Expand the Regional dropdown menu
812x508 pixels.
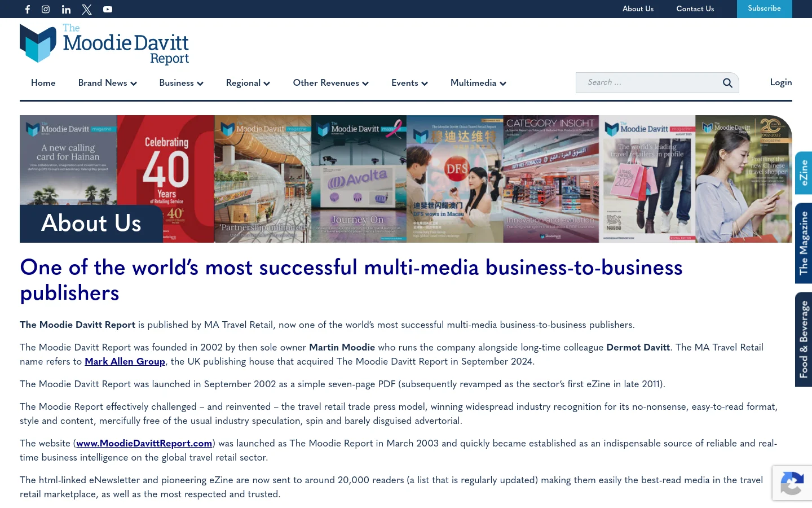pos(248,83)
